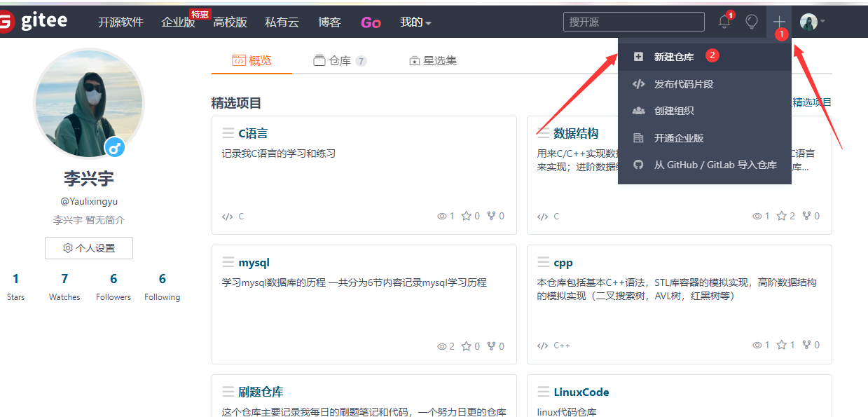The image size is (868, 417).
Task: Click the Gitee logo in header
Action: (34, 22)
